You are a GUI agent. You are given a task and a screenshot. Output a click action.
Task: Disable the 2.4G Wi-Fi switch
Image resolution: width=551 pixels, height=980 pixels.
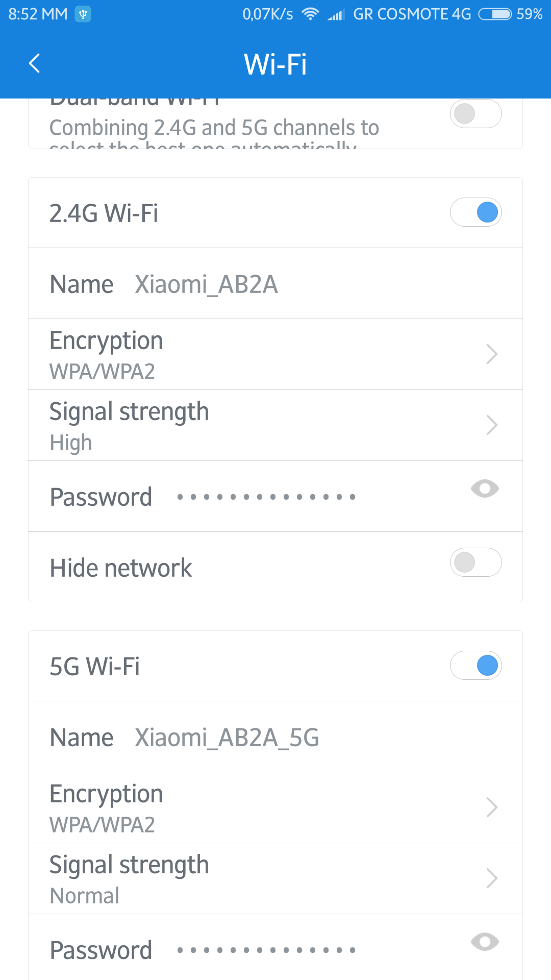click(475, 212)
